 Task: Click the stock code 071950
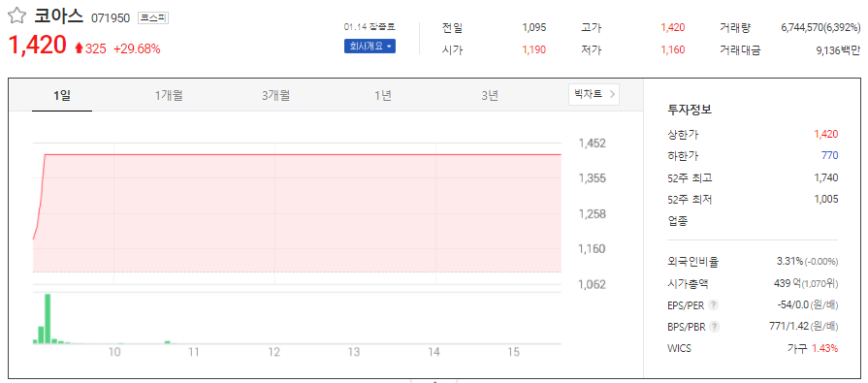tap(111, 18)
